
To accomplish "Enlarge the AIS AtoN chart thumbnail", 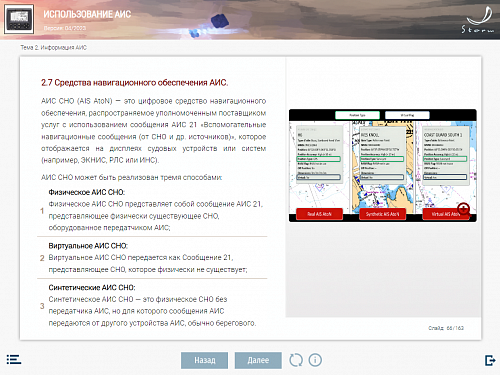I will pyautogui.click(x=383, y=165).
